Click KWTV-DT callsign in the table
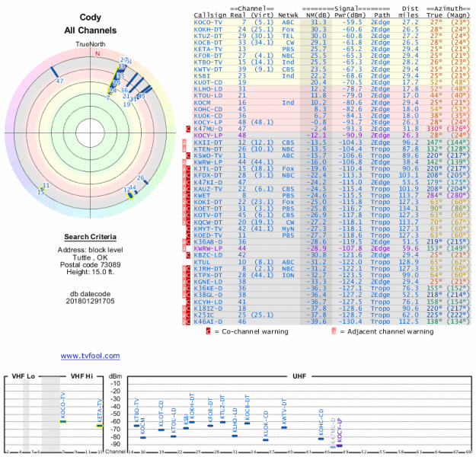This screenshot has width=476, height=457. point(208,69)
